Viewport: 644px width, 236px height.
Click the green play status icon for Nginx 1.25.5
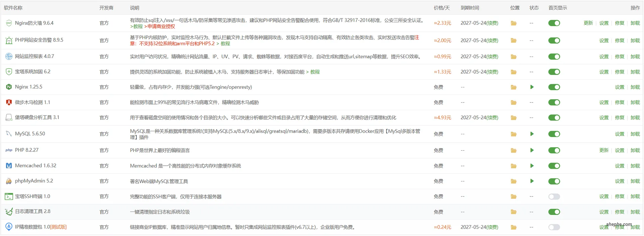click(x=532, y=87)
